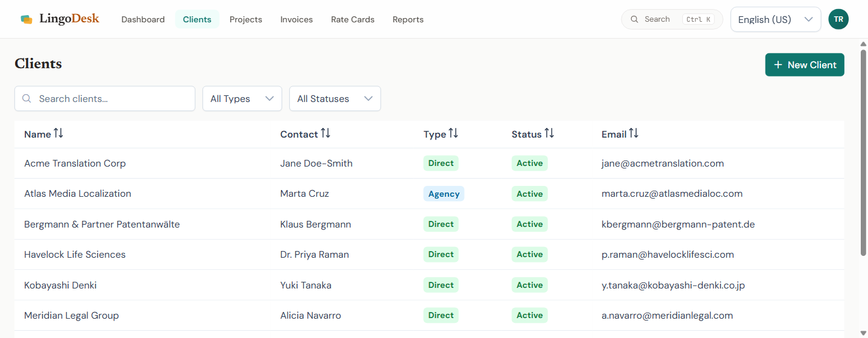Click email y.tanaka@kobayashi-denki.co.jp
This screenshot has height=338, width=868.
[673, 285]
